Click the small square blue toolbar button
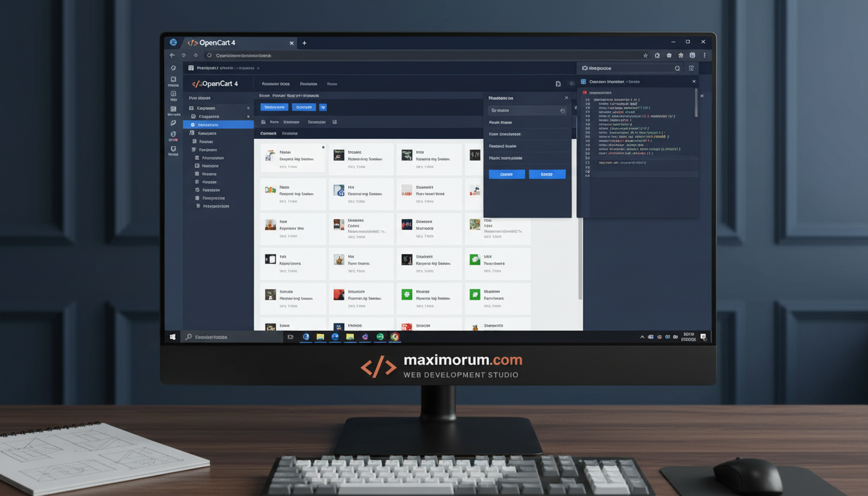This screenshot has height=496, width=868. click(x=323, y=107)
